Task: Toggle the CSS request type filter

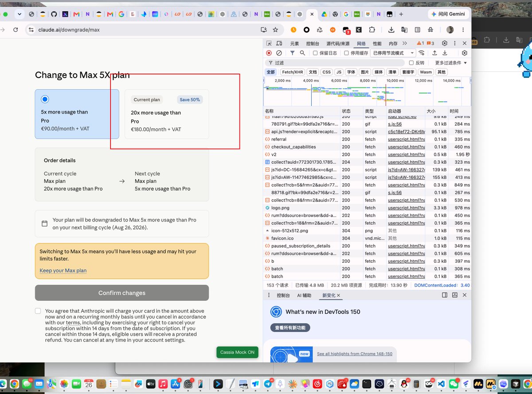Action: click(x=327, y=72)
